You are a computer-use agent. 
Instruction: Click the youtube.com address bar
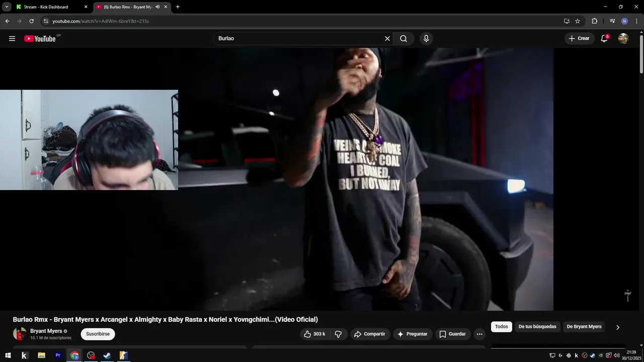click(x=302, y=21)
